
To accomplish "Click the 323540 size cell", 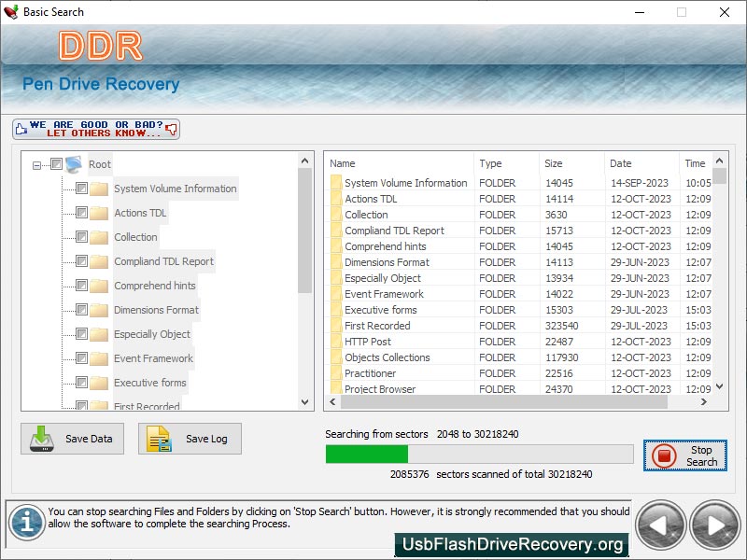I will point(562,326).
